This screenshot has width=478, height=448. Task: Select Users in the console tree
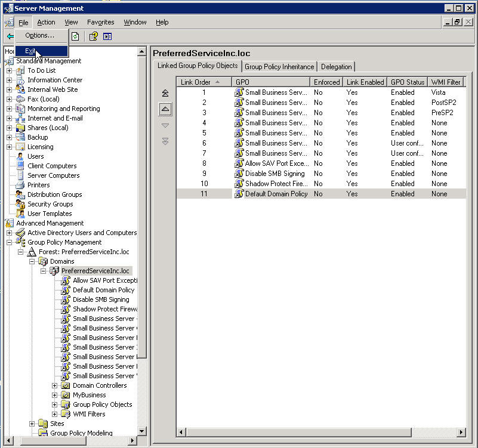click(x=36, y=156)
